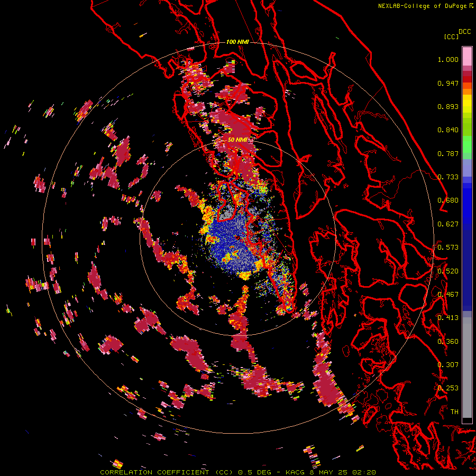
Task: Click the 02:20 timestamp
Action: click(x=364, y=472)
